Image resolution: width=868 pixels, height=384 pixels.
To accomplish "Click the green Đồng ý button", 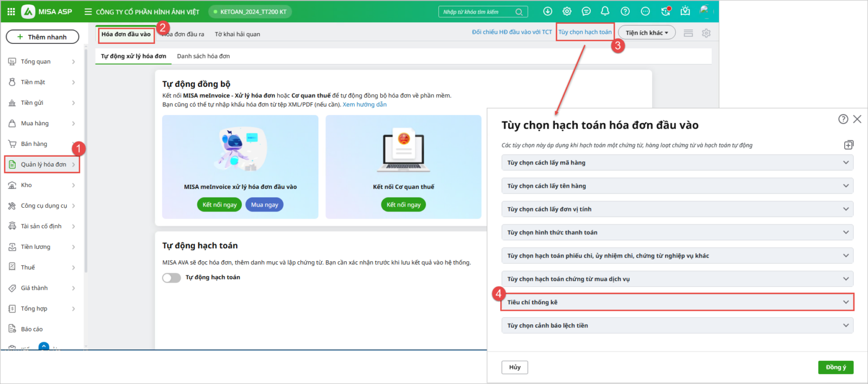I will 835,367.
